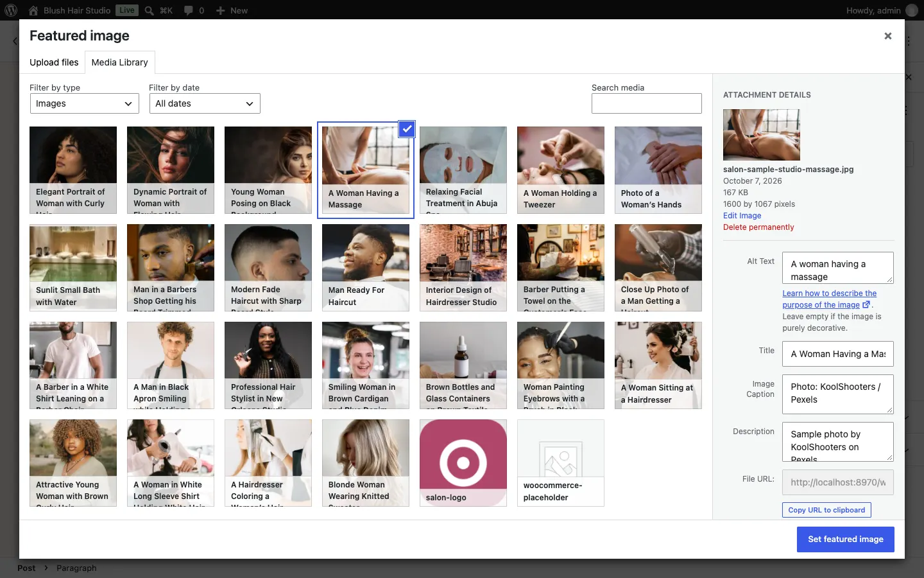The width and height of the screenshot is (924, 578).
Task: Click Paragraph in the bottom breadcrumb
Action: 76,568
